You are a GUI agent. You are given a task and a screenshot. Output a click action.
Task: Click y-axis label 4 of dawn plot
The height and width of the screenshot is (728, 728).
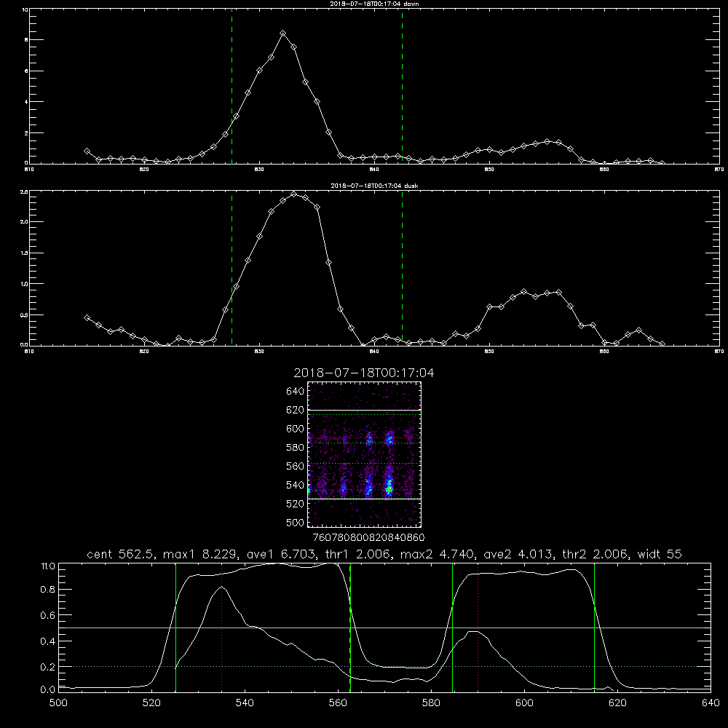point(26,102)
